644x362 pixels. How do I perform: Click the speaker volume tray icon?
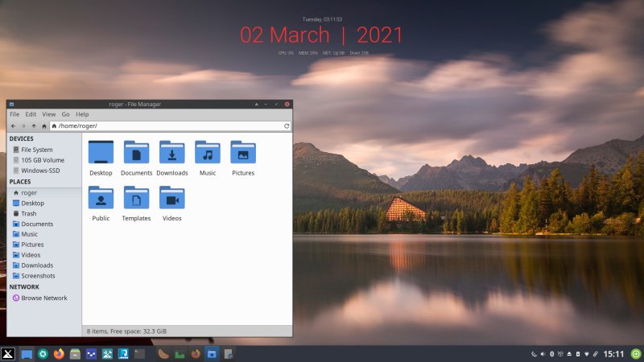(x=543, y=354)
